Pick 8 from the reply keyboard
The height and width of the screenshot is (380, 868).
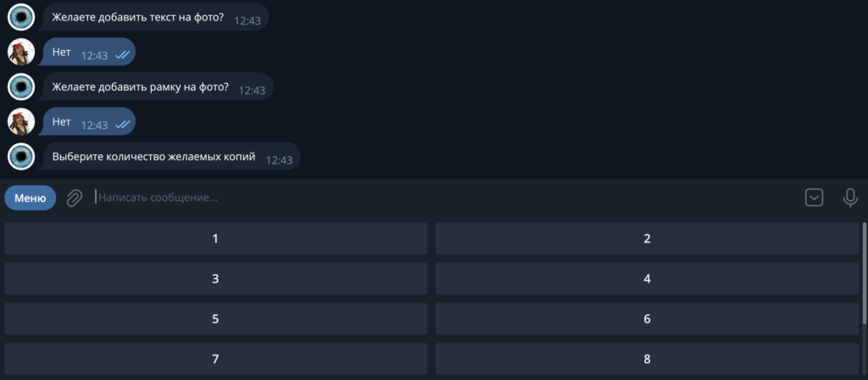(647, 359)
